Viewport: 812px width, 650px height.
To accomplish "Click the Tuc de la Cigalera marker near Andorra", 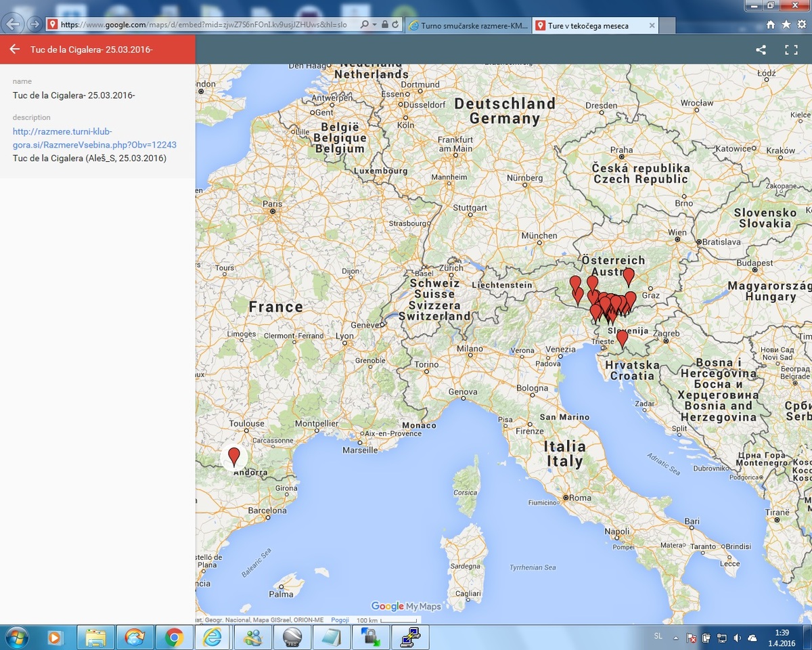I will [234, 456].
